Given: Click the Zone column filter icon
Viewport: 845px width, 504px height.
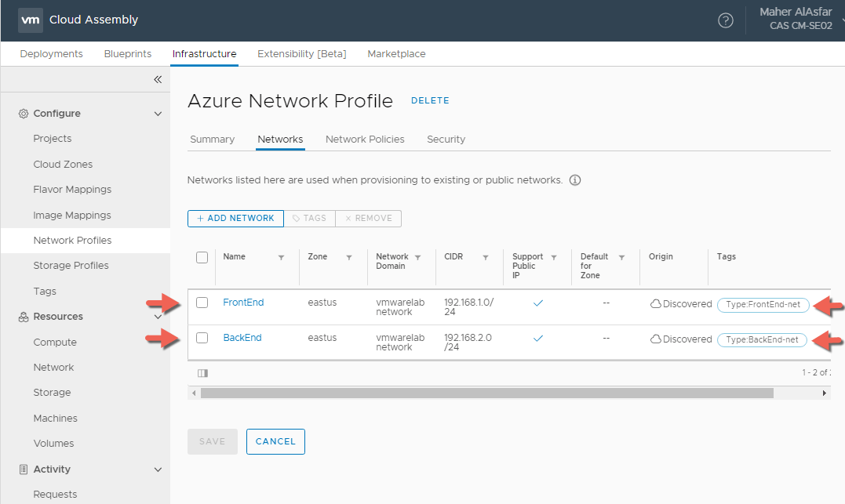Looking at the screenshot, I should [349, 257].
